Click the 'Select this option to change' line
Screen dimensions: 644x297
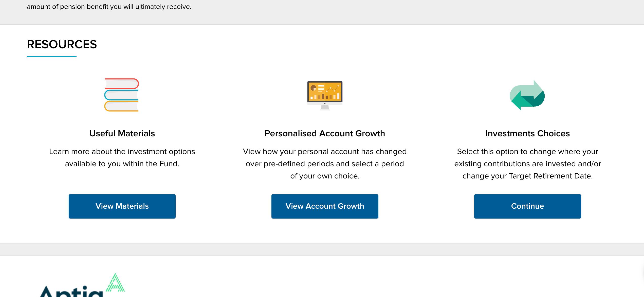point(527,152)
